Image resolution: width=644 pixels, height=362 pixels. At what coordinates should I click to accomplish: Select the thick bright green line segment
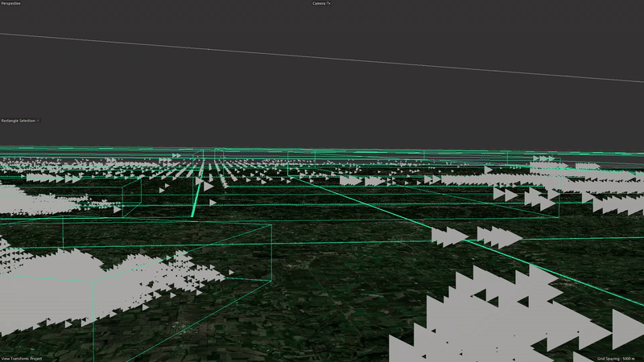click(195, 198)
